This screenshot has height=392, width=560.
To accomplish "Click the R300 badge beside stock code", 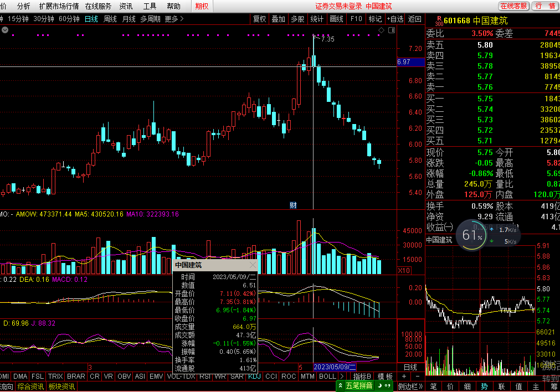I will 439,20.
